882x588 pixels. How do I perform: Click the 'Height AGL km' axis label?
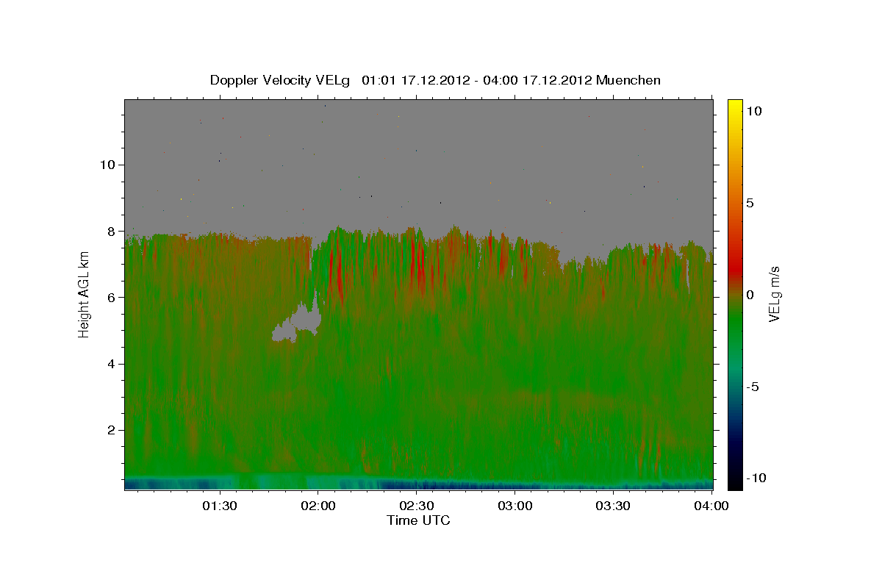[85, 295]
